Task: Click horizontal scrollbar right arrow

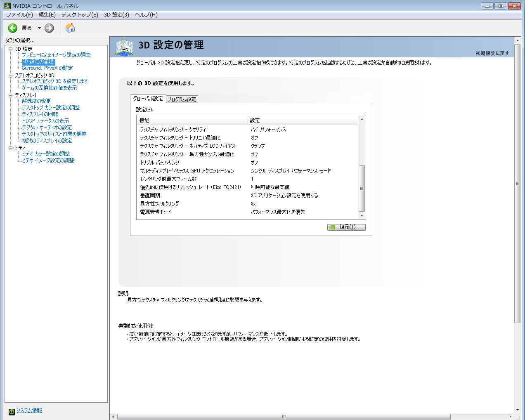Action: pos(510,417)
